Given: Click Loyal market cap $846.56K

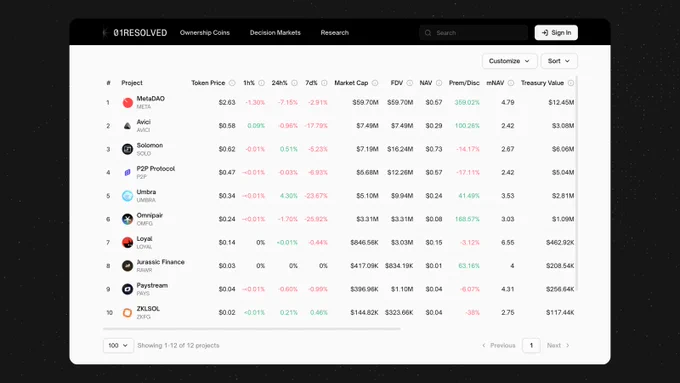Looking at the screenshot, I should click(x=364, y=242).
